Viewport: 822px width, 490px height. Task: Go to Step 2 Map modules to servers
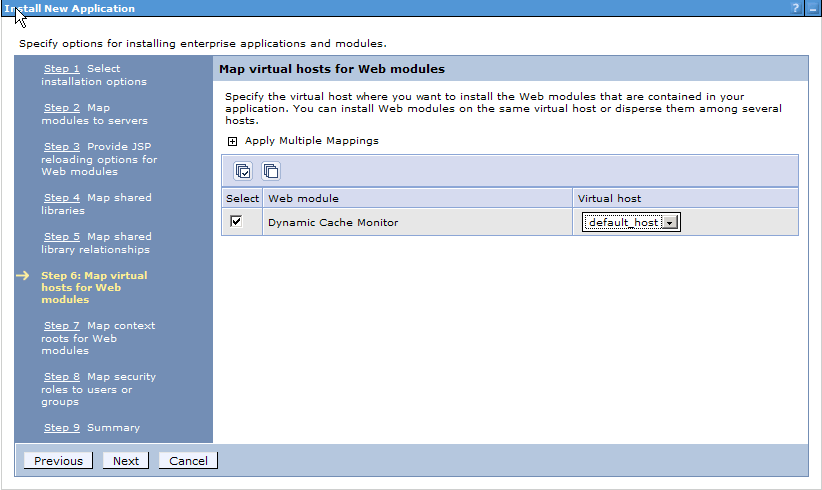coord(62,107)
